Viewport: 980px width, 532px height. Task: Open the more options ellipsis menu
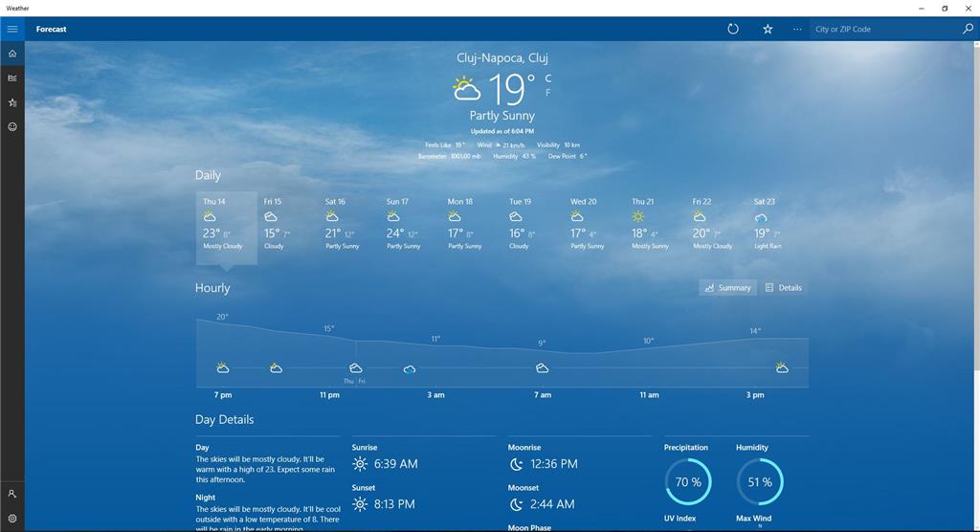(797, 29)
